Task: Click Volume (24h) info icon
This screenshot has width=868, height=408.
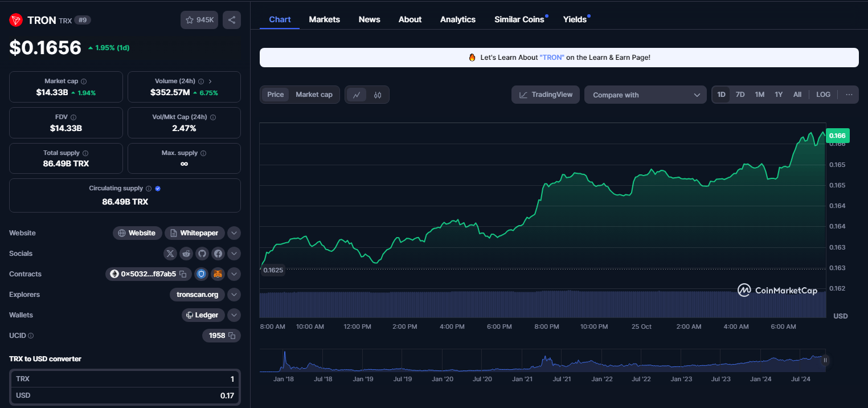Action: tap(201, 81)
